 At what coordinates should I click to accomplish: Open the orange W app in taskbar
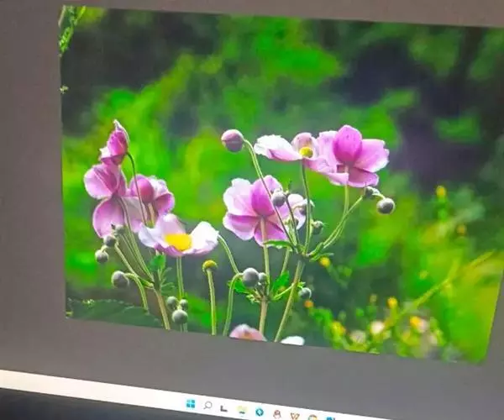tap(295, 415)
